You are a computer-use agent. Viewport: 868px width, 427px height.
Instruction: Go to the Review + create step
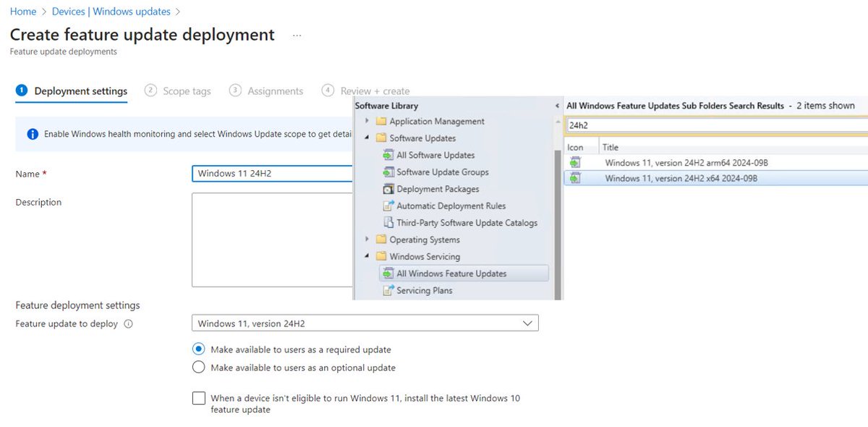pyautogui.click(x=366, y=91)
